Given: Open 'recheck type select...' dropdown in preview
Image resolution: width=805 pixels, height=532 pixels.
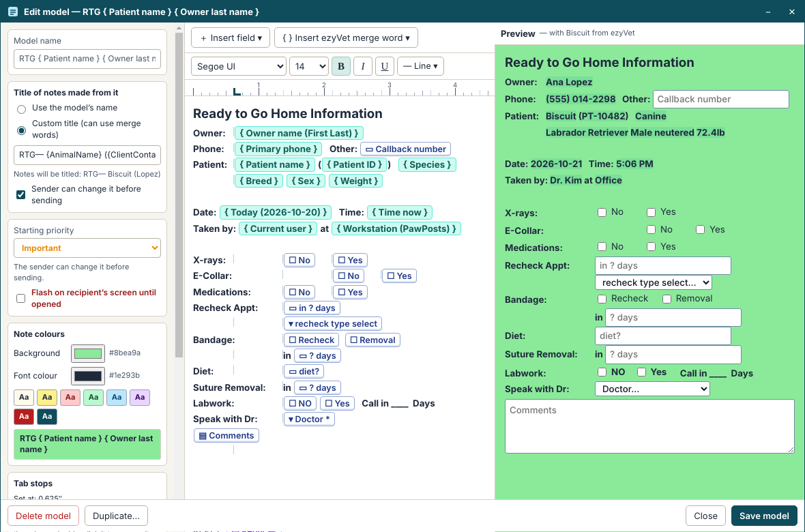Looking at the screenshot, I should tap(654, 282).
